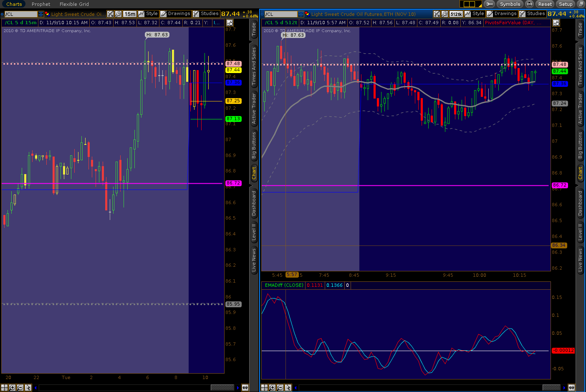Open left chart settings wrench icon
This screenshot has width=586, height=392.
118,14
